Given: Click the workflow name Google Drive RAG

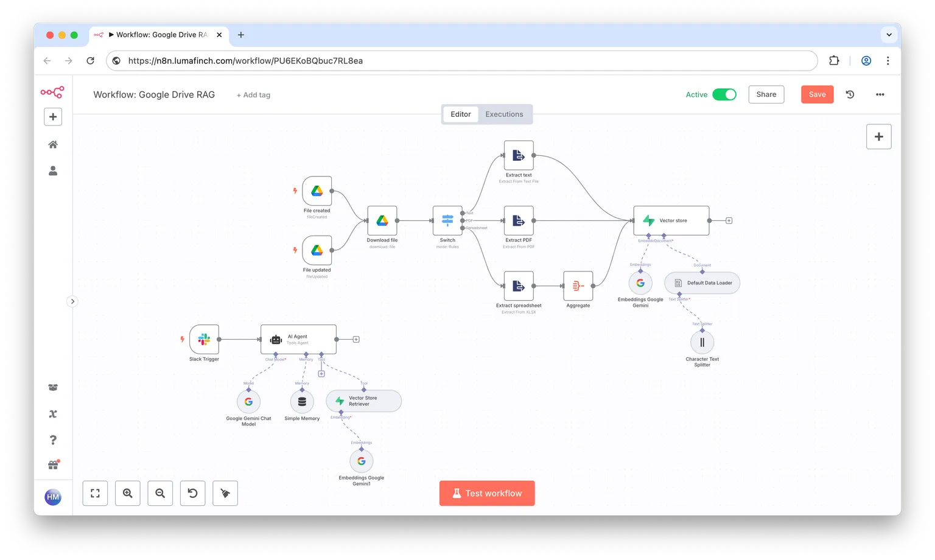Looking at the screenshot, I should point(154,94).
